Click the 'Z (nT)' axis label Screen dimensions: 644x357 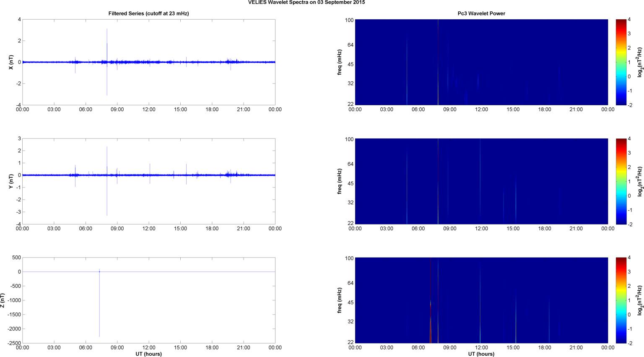click(x=3, y=300)
